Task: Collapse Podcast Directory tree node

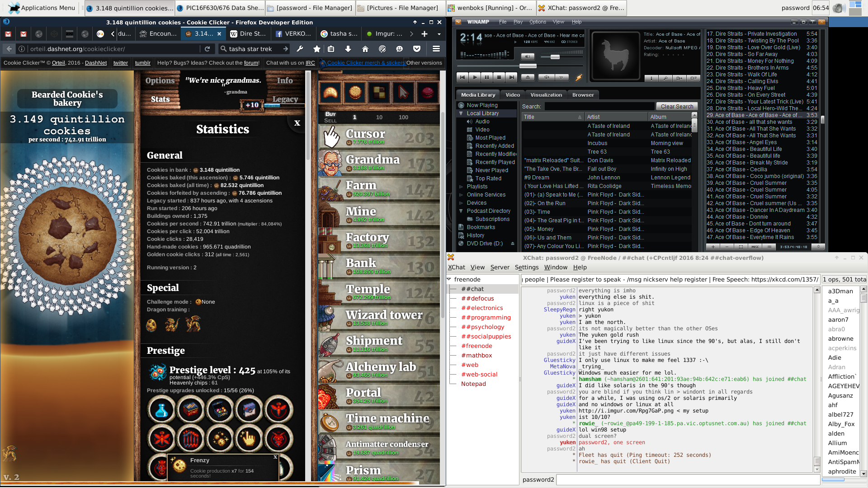Action: click(x=461, y=211)
